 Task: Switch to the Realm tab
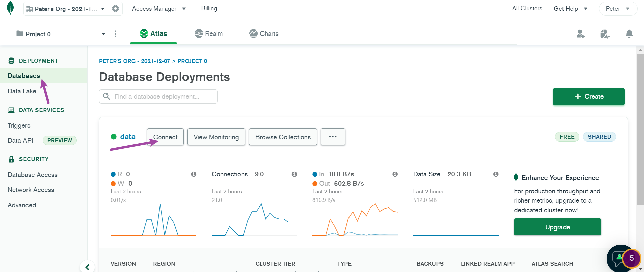[x=209, y=33]
